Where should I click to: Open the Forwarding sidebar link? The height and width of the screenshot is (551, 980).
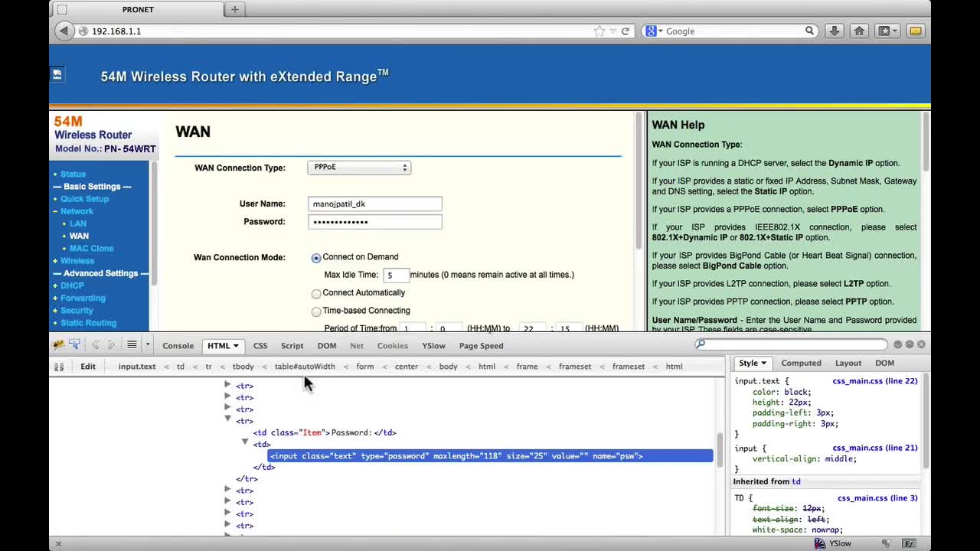(83, 298)
